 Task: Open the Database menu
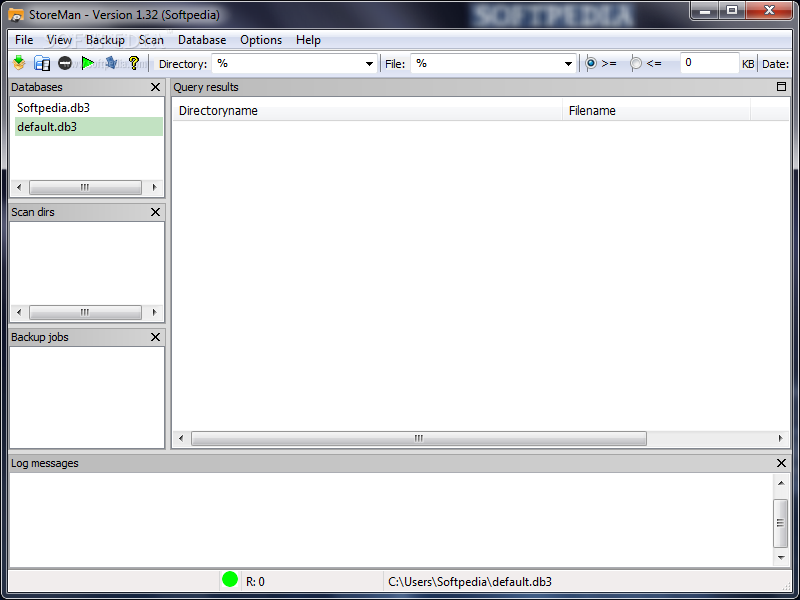(202, 40)
